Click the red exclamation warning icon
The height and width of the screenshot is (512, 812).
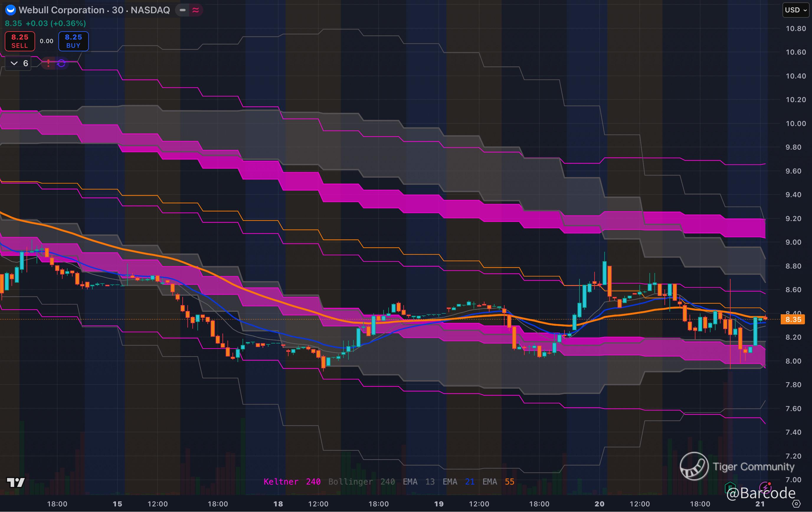pos(49,63)
